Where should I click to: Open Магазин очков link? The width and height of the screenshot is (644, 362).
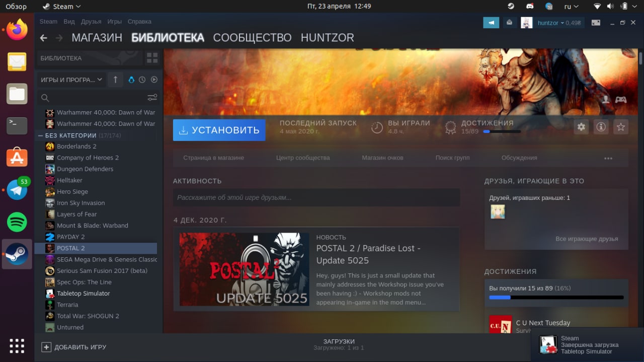point(382,158)
